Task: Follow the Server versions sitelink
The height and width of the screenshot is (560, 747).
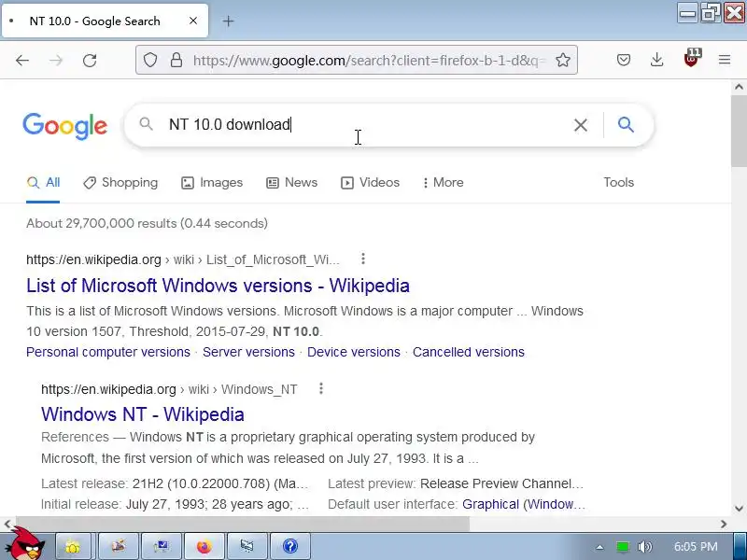Action: click(x=248, y=352)
